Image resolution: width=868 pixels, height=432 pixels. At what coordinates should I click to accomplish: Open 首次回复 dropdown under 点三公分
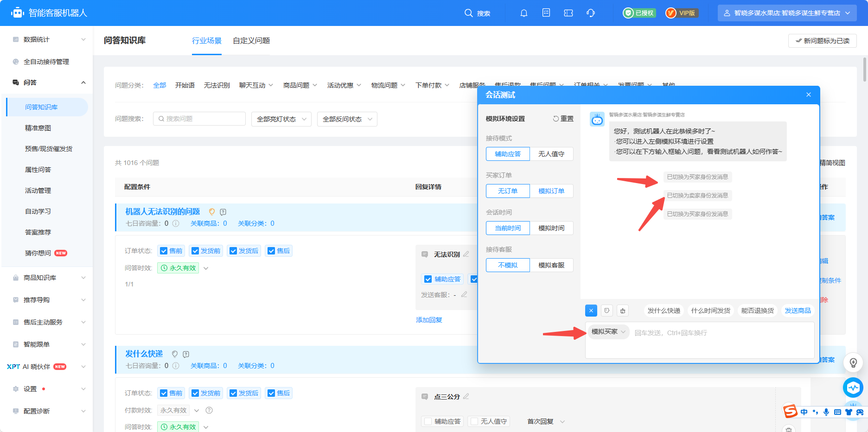click(x=546, y=421)
